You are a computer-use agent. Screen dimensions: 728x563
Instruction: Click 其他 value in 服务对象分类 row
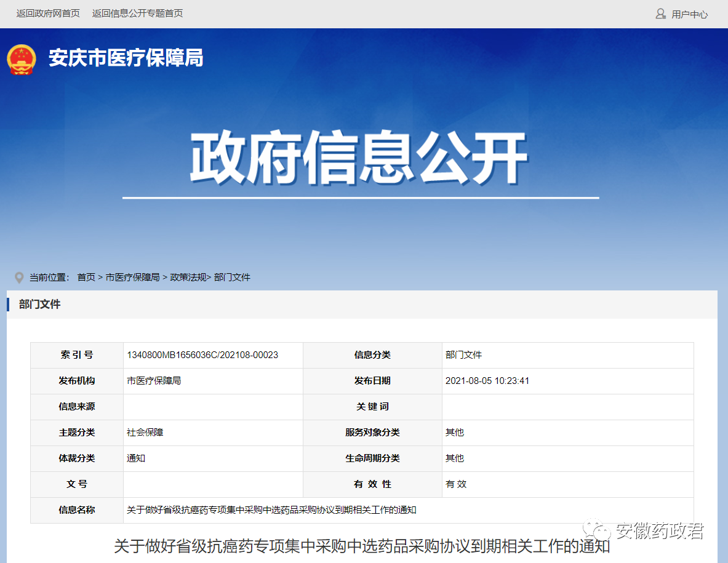[x=455, y=433]
